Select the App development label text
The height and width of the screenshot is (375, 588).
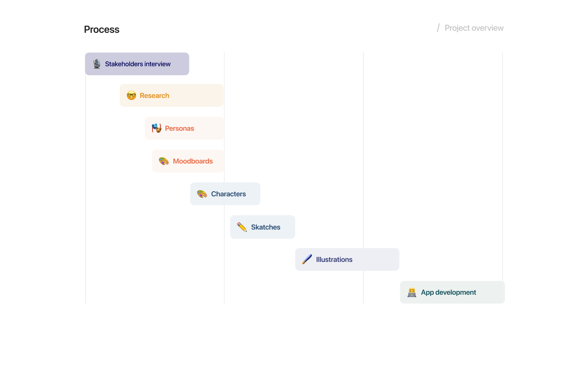(448, 292)
